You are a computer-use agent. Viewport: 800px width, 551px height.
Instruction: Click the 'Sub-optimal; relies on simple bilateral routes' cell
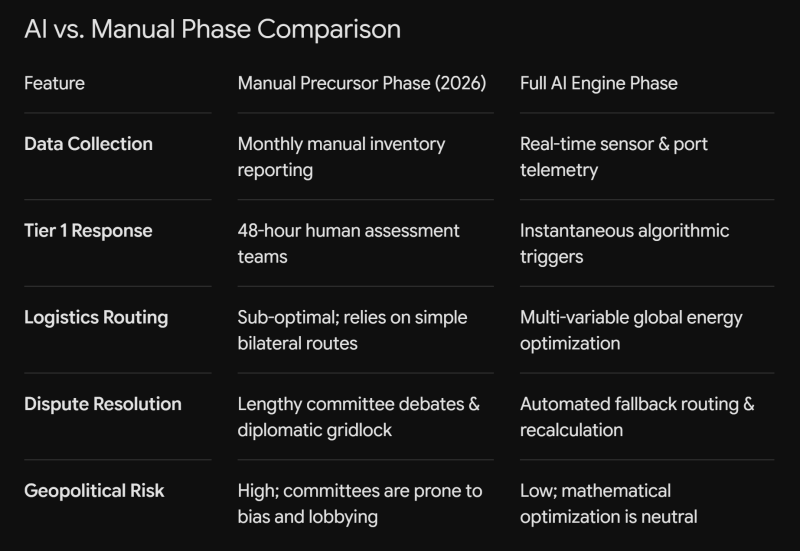(x=352, y=330)
